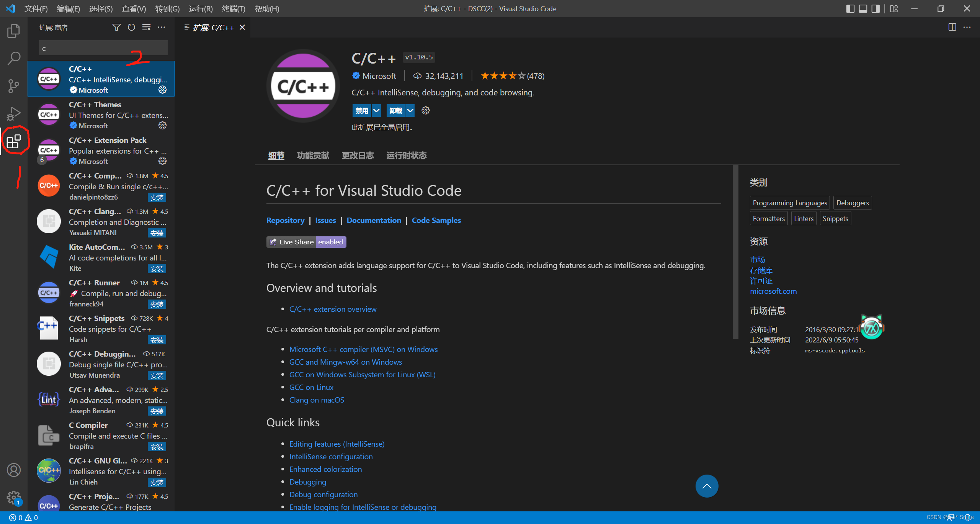
Task: Open the Search view in activity bar
Action: click(x=14, y=59)
